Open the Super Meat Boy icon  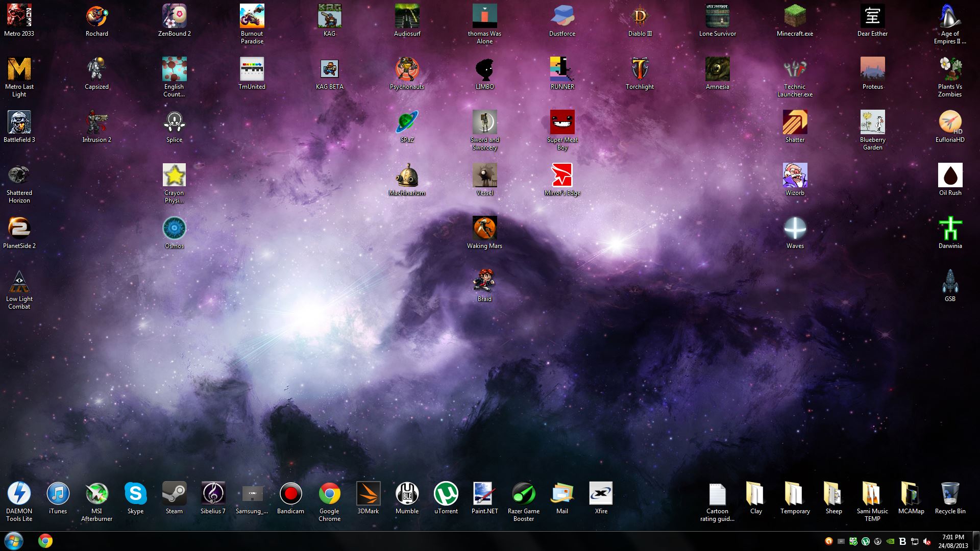tap(562, 131)
